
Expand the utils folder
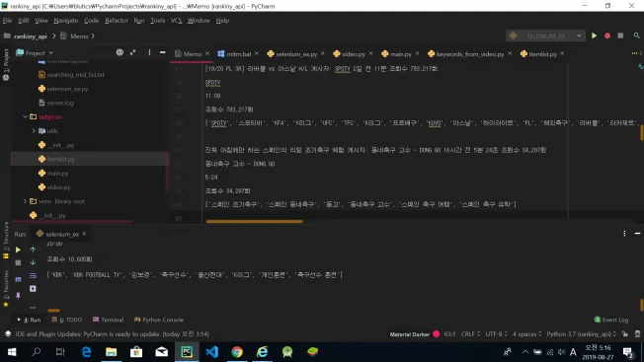pyautogui.click(x=34, y=131)
